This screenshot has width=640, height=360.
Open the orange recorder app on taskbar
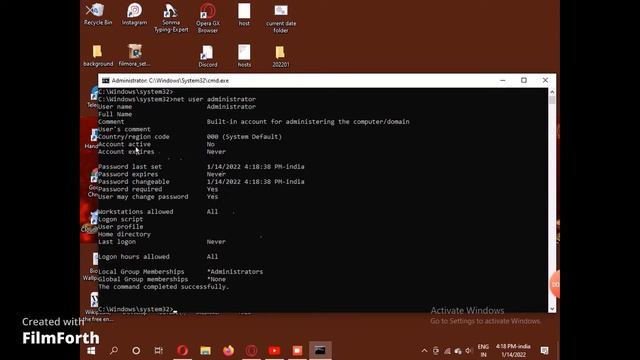(297, 351)
